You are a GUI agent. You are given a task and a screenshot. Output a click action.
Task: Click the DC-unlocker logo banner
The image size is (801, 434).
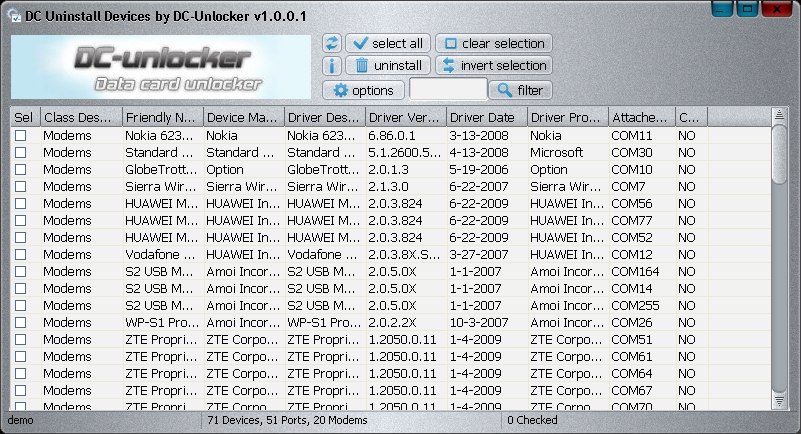161,67
